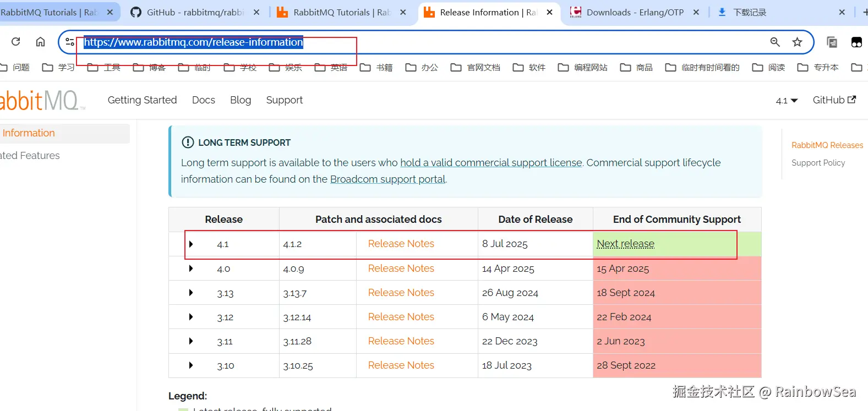Expand the 4.1 release row
868x411 pixels.
(x=191, y=244)
